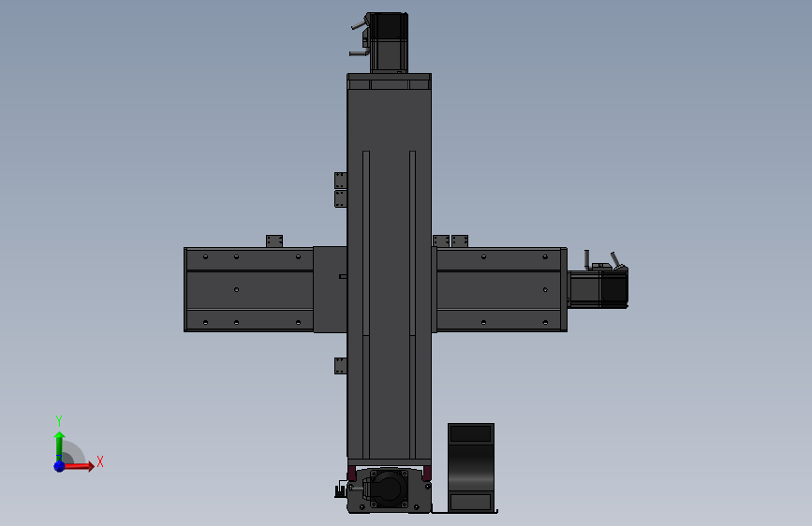Click the blue Z axis ball of the triad
Screen dimensions: 812x526
point(59,466)
